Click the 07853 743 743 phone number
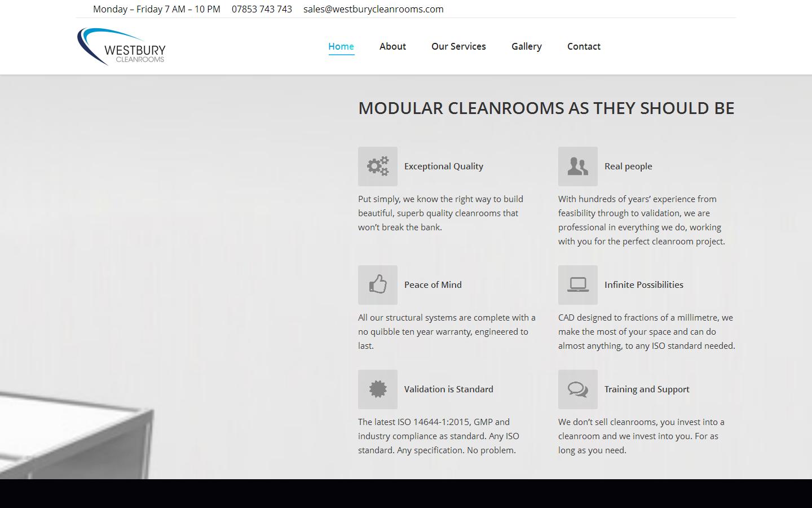 [x=262, y=8]
